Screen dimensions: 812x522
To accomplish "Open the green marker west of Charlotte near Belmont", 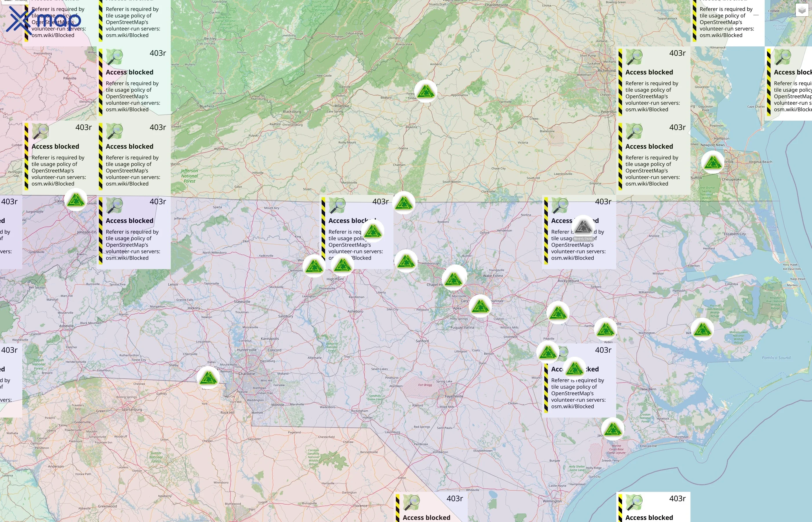I will [208, 378].
